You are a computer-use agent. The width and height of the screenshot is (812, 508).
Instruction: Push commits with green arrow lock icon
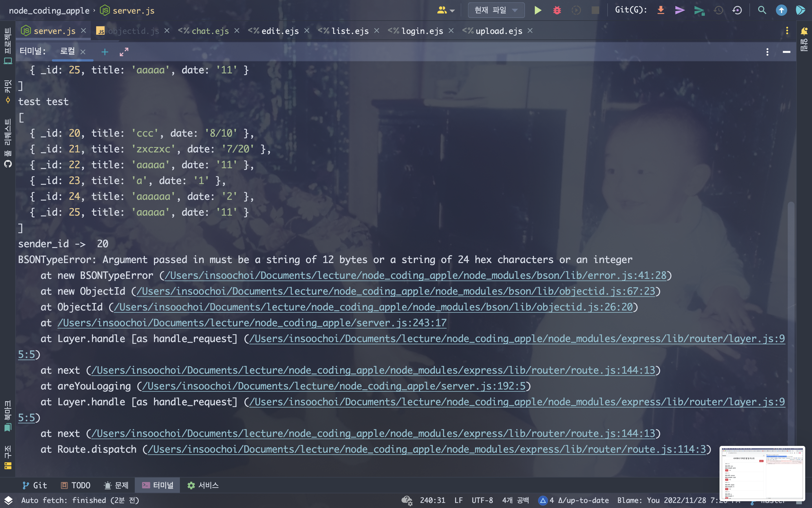pos(699,10)
